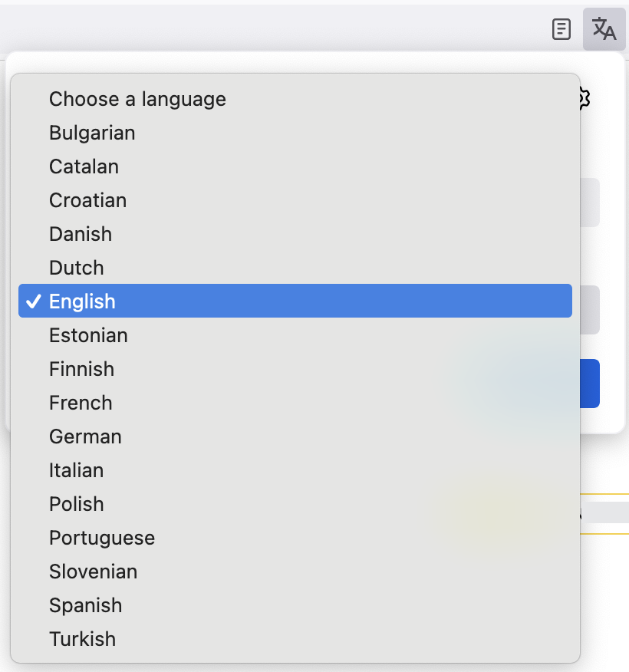Select Estonian as the target language
629x672 pixels.
pyautogui.click(x=88, y=334)
